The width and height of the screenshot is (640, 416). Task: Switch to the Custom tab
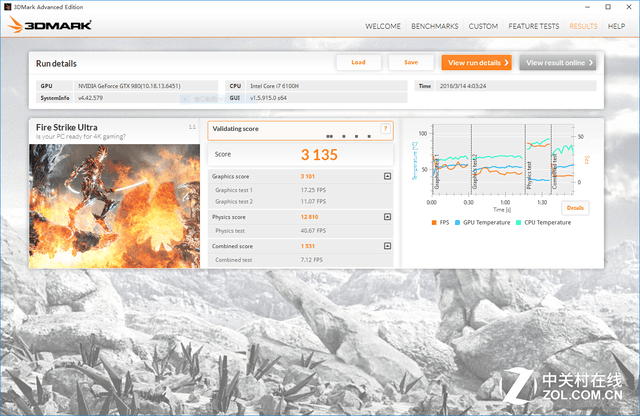(x=483, y=25)
